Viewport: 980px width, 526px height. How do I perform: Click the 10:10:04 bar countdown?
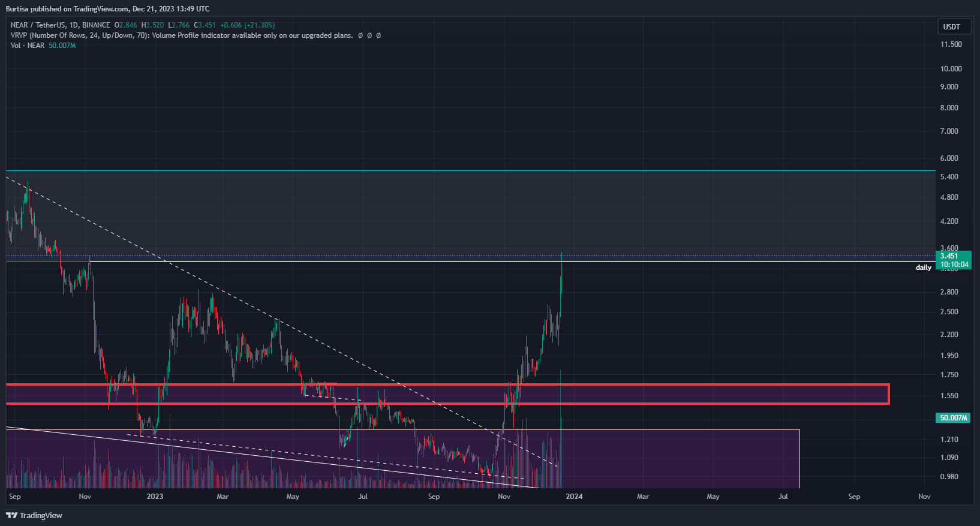point(954,264)
